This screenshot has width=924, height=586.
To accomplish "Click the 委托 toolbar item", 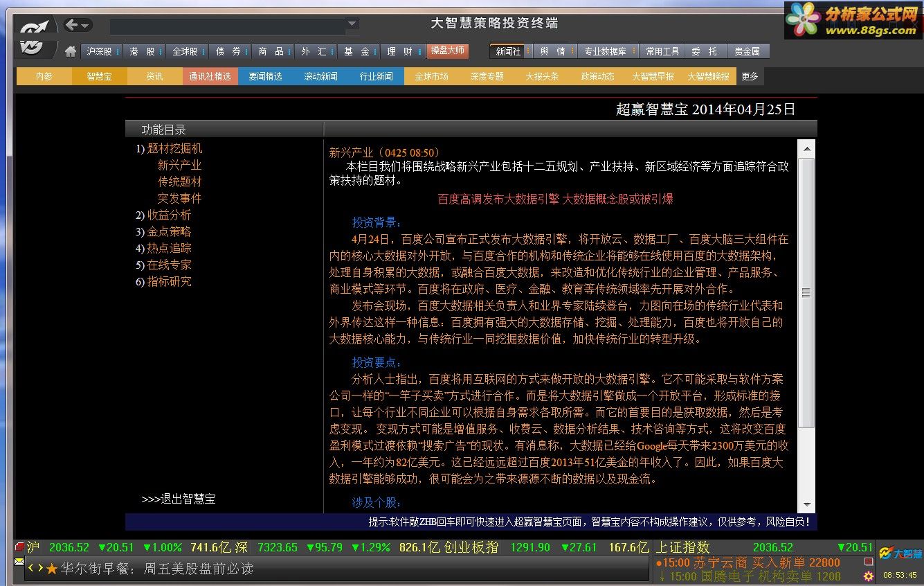I will tap(705, 51).
